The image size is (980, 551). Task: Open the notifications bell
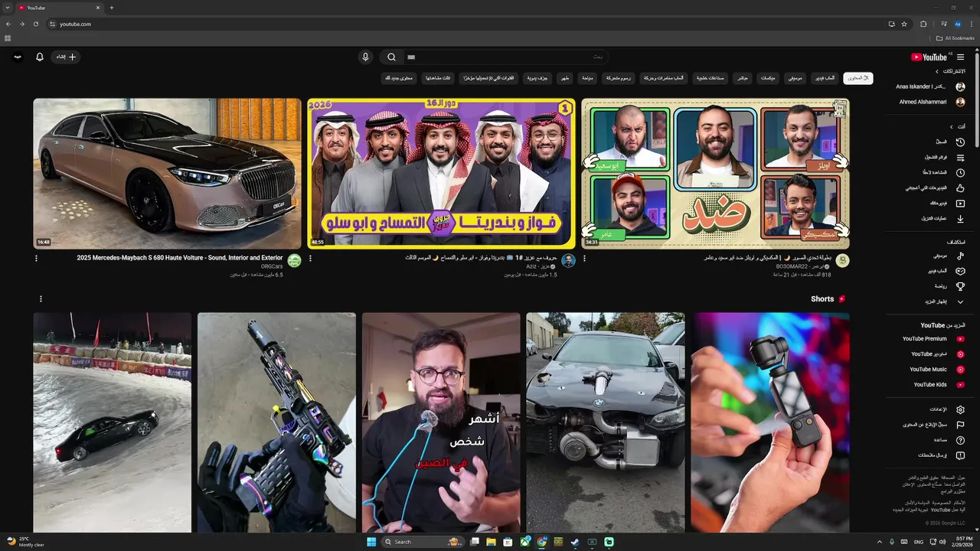click(40, 57)
